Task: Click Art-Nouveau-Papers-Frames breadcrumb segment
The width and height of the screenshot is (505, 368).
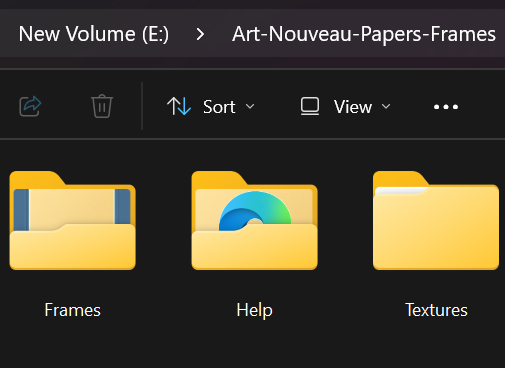Action: click(x=364, y=34)
